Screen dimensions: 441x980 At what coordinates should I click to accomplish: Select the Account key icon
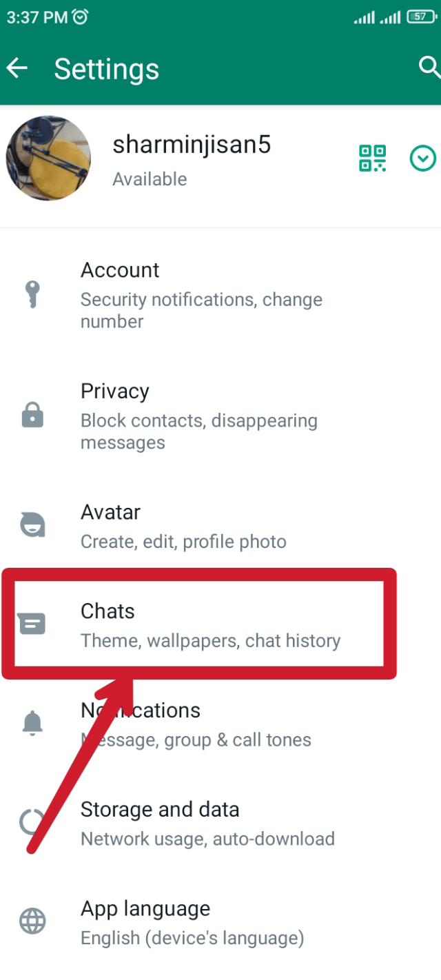[32, 292]
